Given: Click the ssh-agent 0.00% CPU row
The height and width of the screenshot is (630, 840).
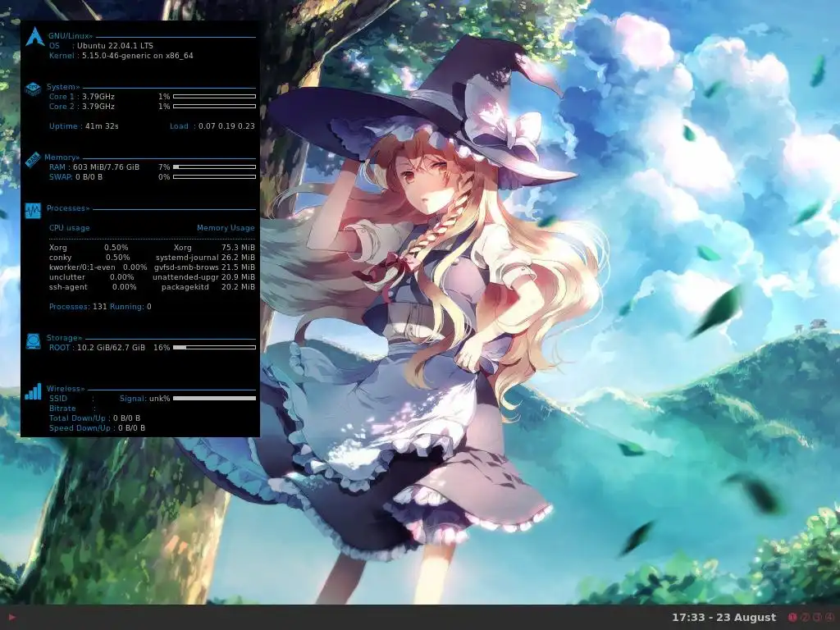Looking at the screenshot, I should click(x=93, y=287).
